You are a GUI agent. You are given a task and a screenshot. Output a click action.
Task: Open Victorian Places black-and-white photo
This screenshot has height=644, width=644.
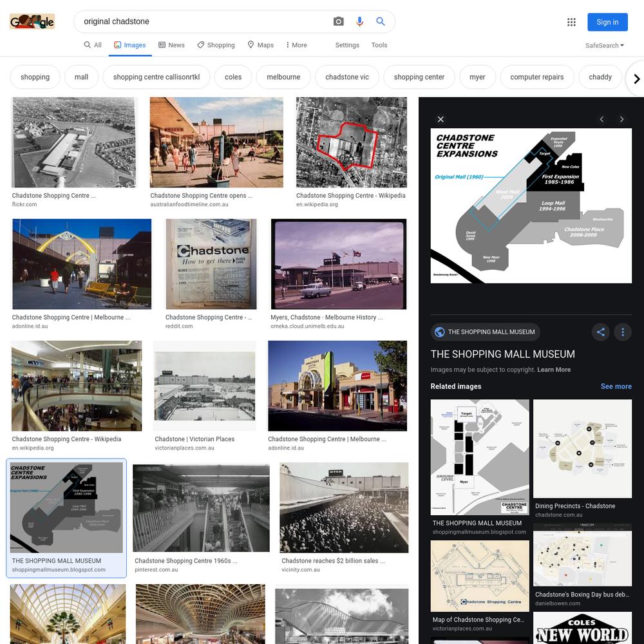point(205,386)
